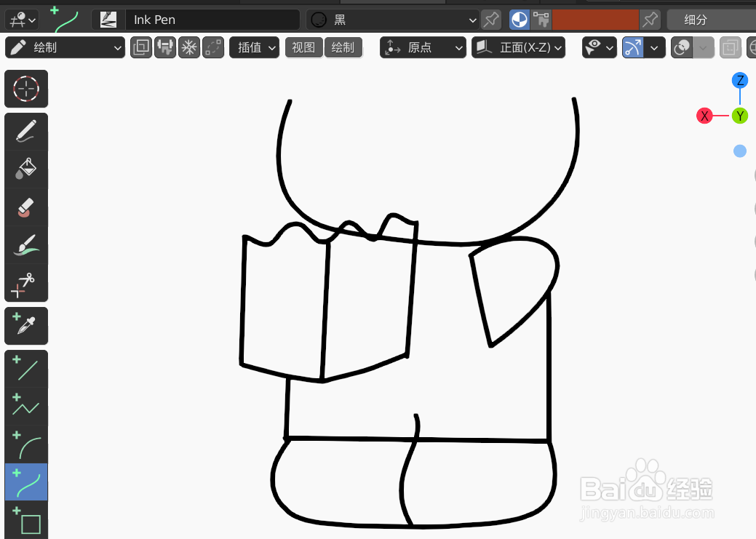Choose the Arc draw tool
This screenshot has width=756, height=539.
(x=26, y=444)
